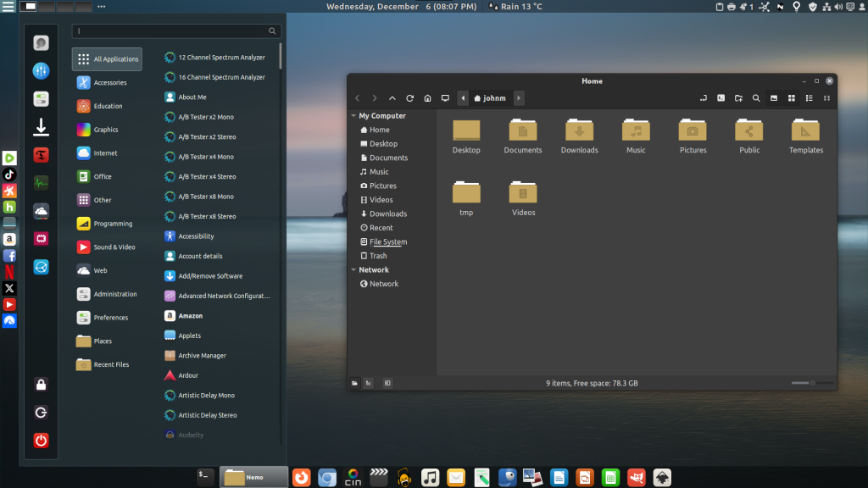The height and width of the screenshot is (488, 868).
Task: Open File System in Nemo sidebar
Action: 387,242
